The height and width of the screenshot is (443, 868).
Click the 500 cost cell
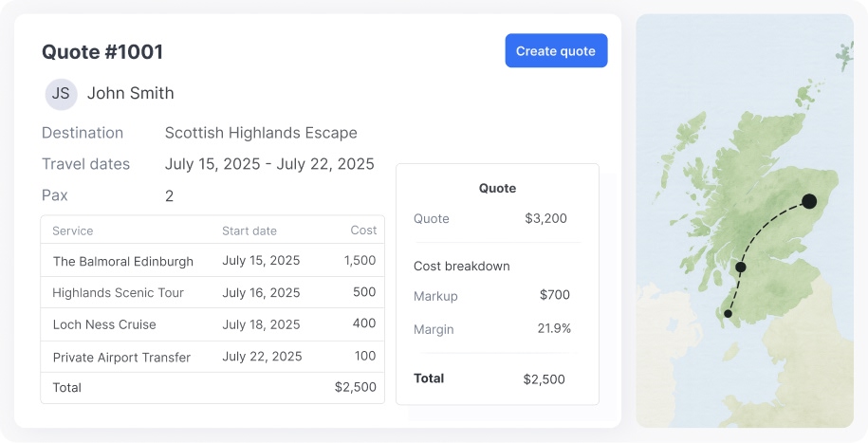[364, 292]
